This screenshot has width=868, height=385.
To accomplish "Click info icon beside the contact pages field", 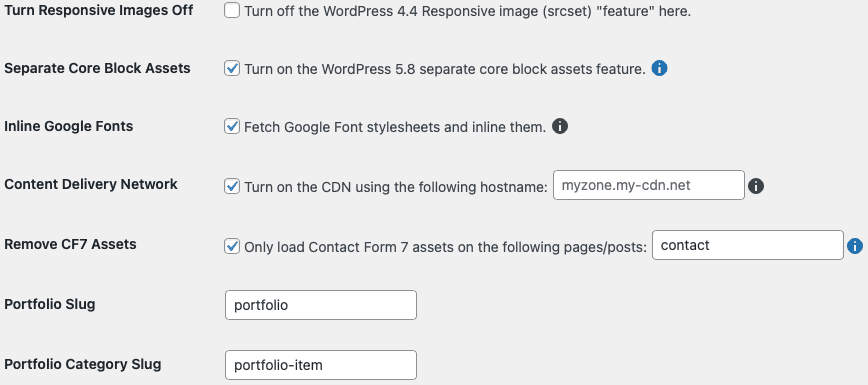I will pyautogui.click(x=855, y=246).
